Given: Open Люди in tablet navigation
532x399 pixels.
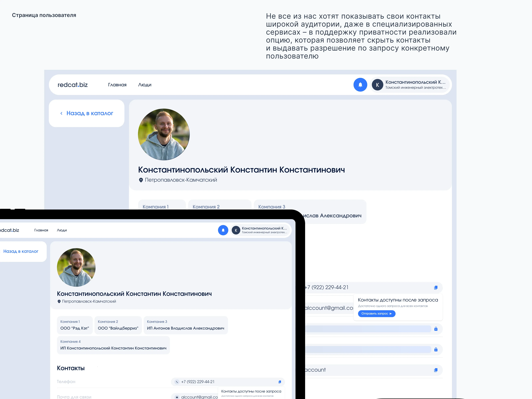Looking at the screenshot, I should (x=62, y=230).
